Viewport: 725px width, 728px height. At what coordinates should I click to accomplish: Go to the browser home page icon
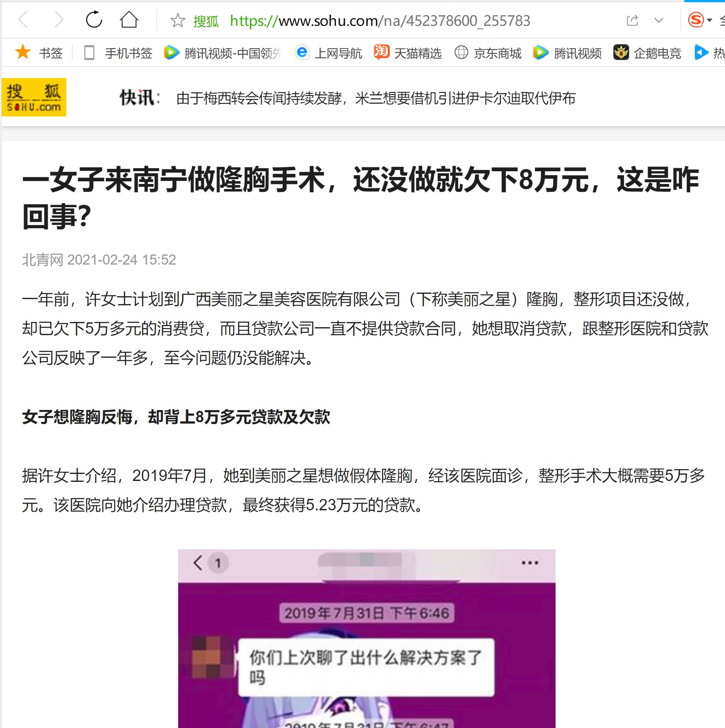(129, 20)
